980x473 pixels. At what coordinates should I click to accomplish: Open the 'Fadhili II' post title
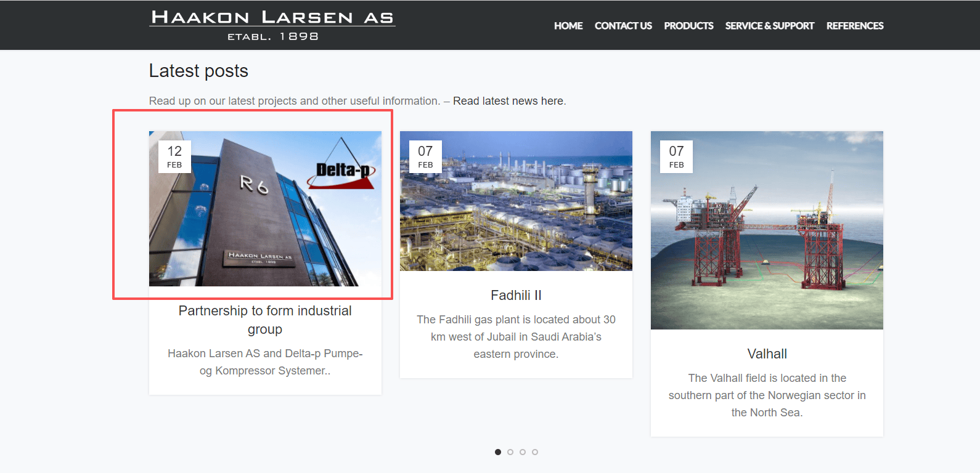coord(516,296)
